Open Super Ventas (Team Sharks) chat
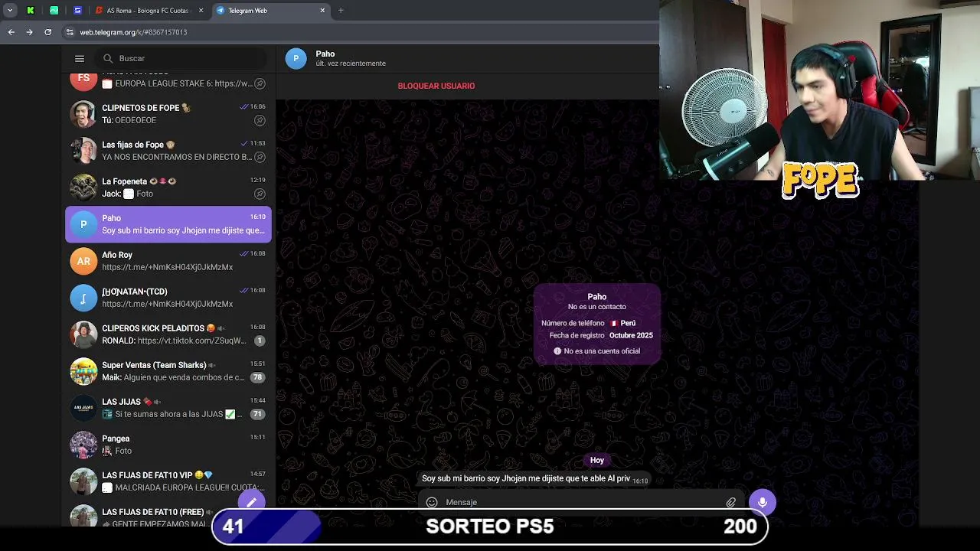Screen dimensions: 980x551 pyautogui.click(x=168, y=371)
